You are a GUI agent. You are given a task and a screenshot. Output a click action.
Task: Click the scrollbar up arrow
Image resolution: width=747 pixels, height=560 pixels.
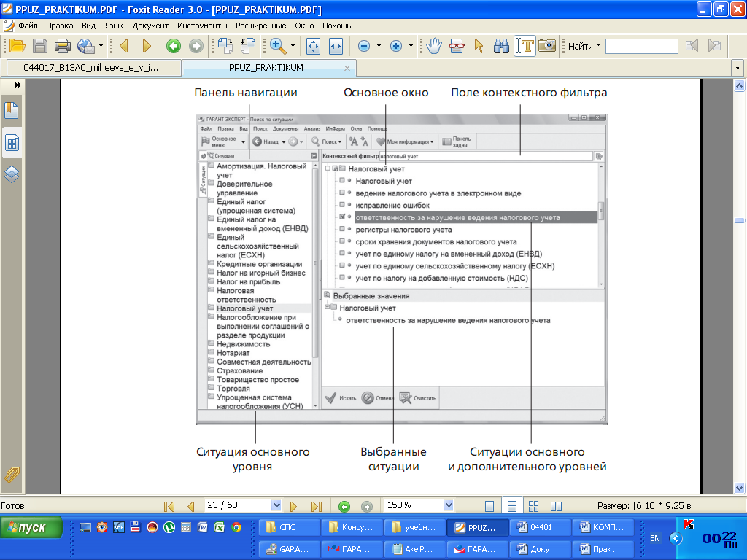[740, 86]
